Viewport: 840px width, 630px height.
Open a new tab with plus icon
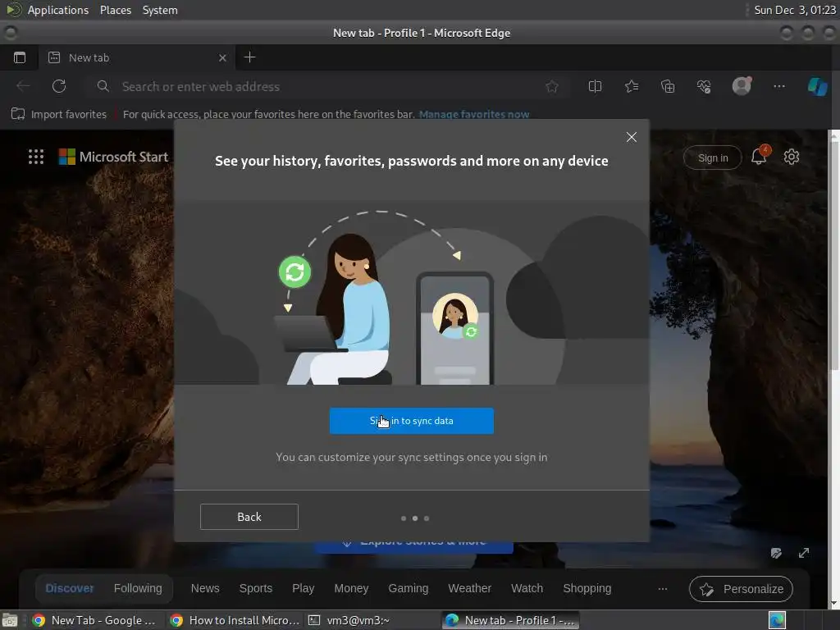pos(249,57)
